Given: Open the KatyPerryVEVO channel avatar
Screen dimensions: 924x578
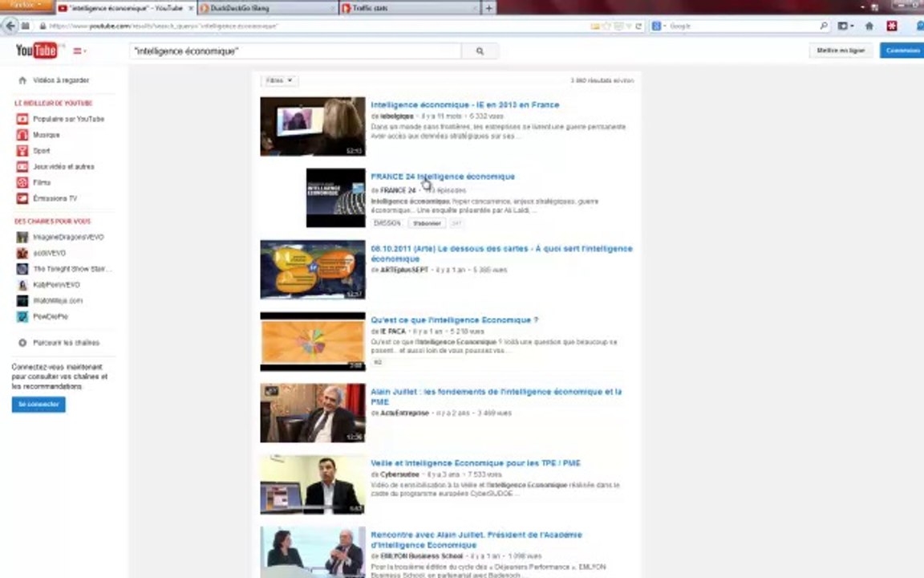Looking at the screenshot, I should [22, 285].
